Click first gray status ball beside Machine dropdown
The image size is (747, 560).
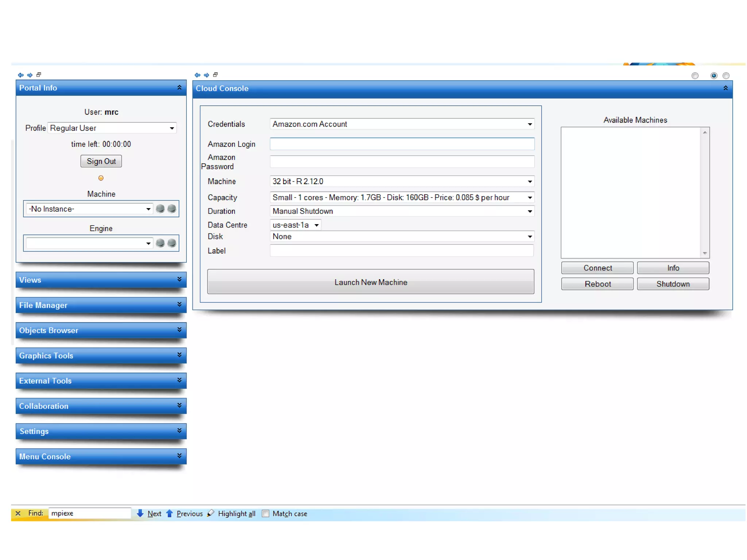tap(160, 209)
